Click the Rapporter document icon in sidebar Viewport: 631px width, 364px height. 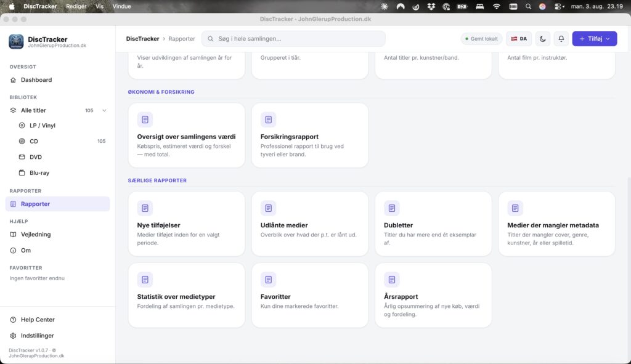[14, 204]
